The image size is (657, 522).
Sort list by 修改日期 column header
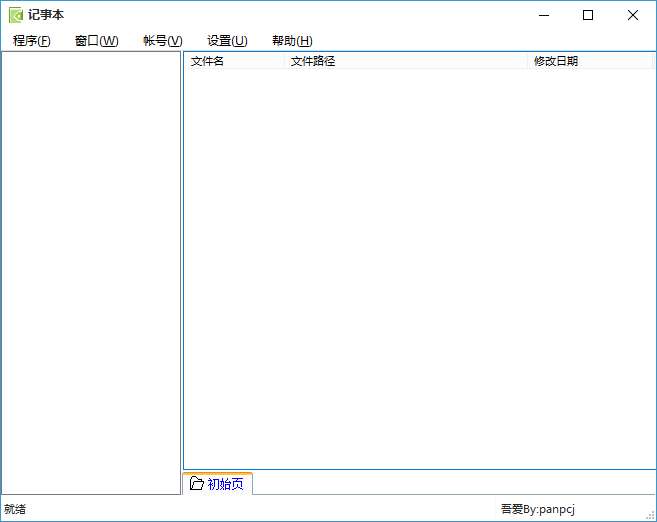[x=590, y=61]
